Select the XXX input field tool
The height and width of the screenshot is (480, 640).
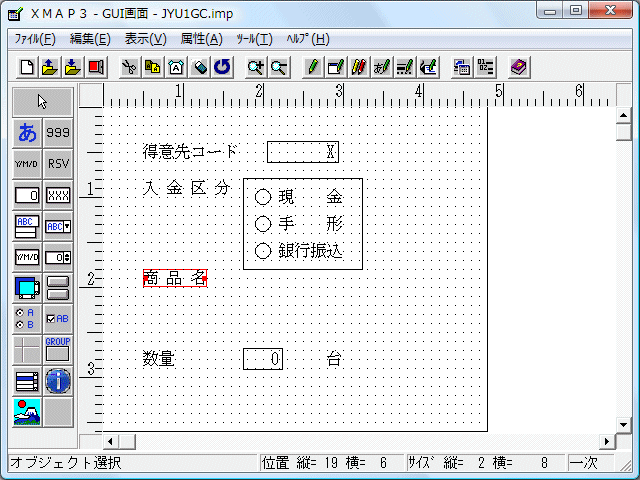pyautogui.click(x=58, y=195)
